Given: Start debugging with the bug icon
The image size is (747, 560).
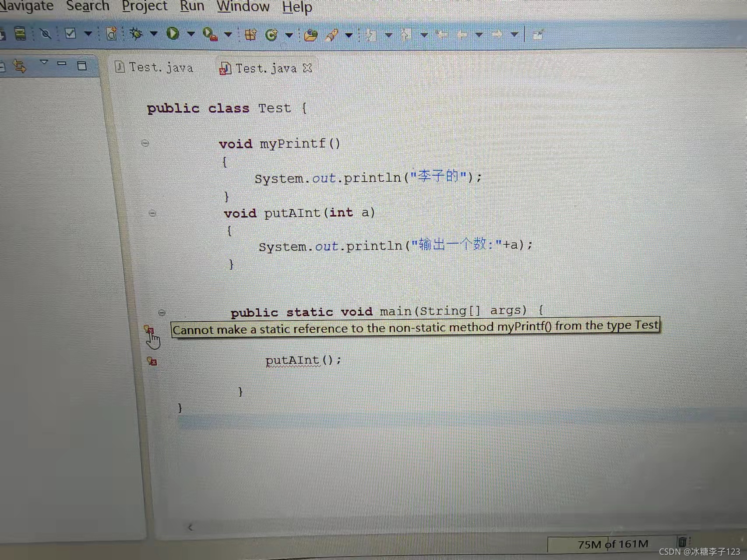Looking at the screenshot, I should pyautogui.click(x=136, y=34).
